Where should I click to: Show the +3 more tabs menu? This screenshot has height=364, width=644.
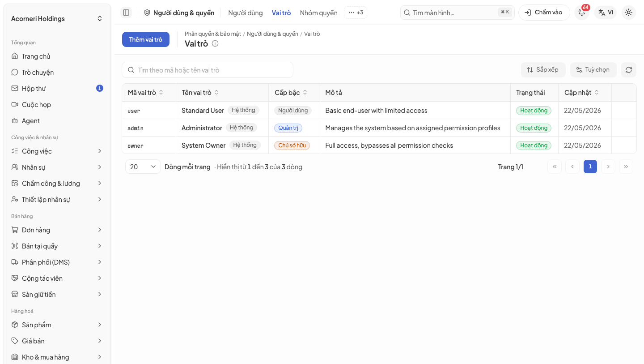click(356, 13)
